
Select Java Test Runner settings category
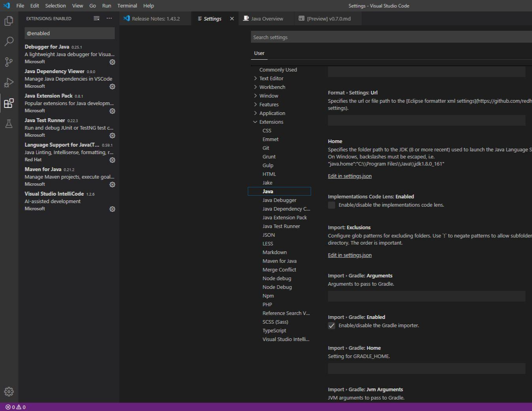[x=281, y=226]
